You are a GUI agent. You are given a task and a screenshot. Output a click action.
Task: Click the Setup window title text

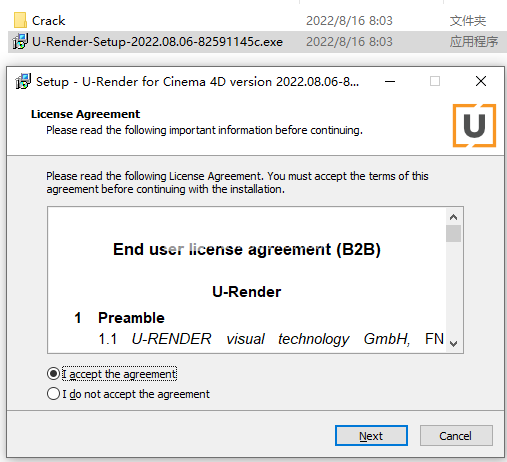pos(197,82)
